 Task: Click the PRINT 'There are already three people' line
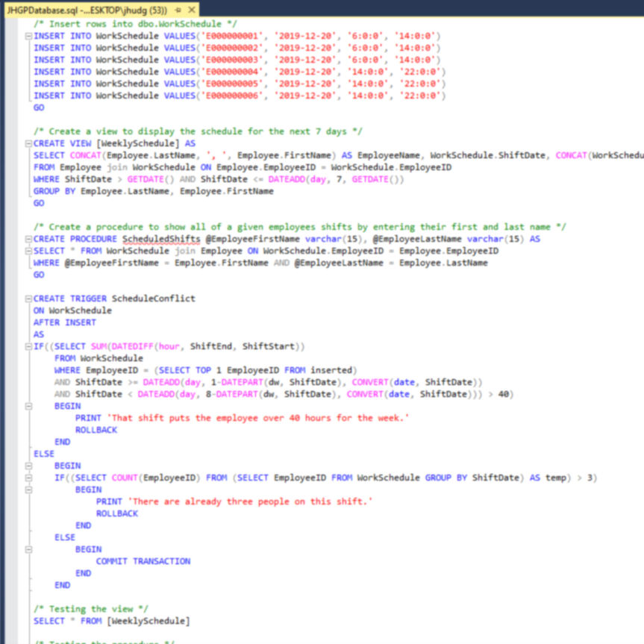pos(234,501)
